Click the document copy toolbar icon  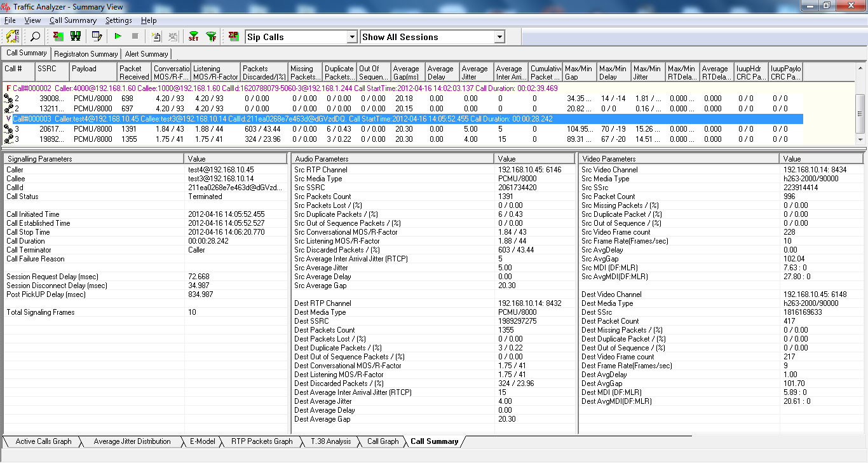pos(156,36)
